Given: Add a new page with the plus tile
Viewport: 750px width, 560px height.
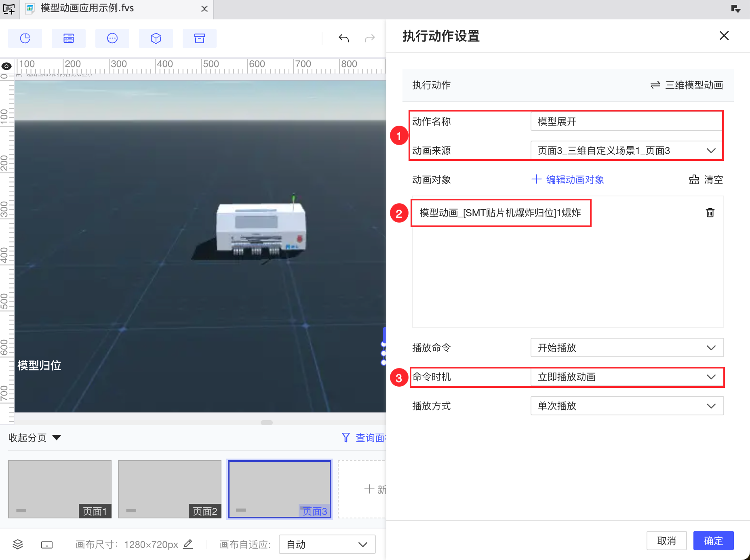Looking at the screenshot, I should pyautogui.click(x=362, y=489).
